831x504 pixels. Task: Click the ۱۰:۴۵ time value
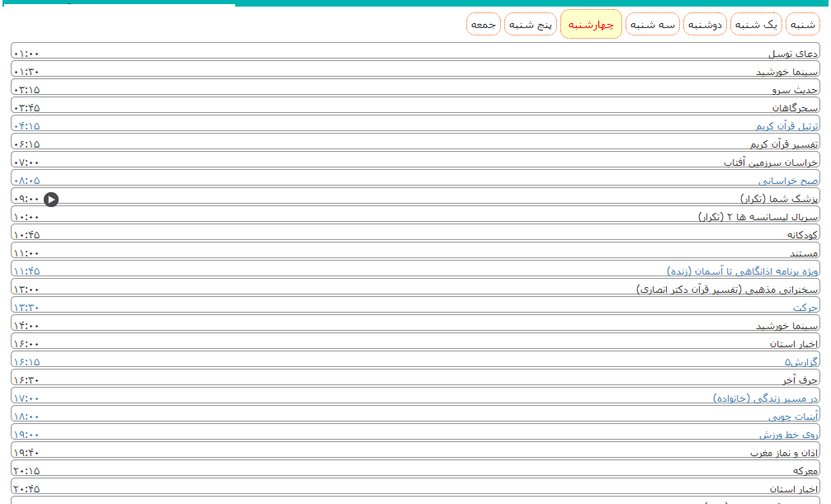point(26,235)
